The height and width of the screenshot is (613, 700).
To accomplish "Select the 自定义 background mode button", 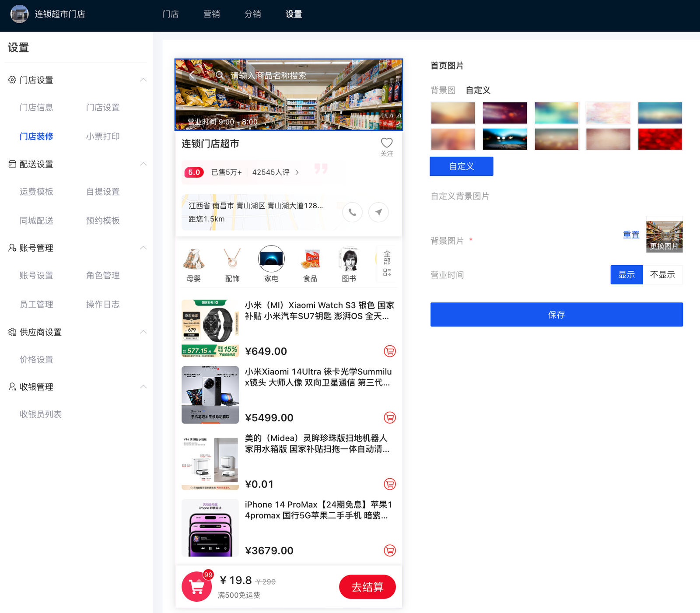I will tap(461, 166).
